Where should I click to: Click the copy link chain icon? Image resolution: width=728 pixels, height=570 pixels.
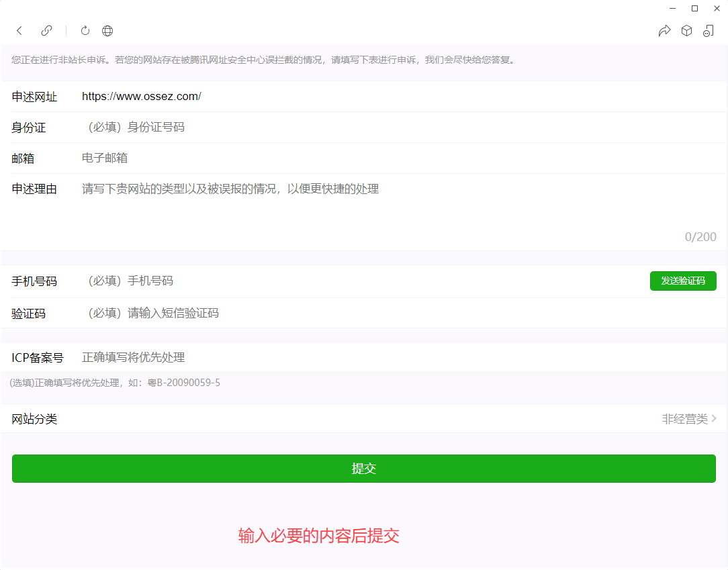click(46, 30)
